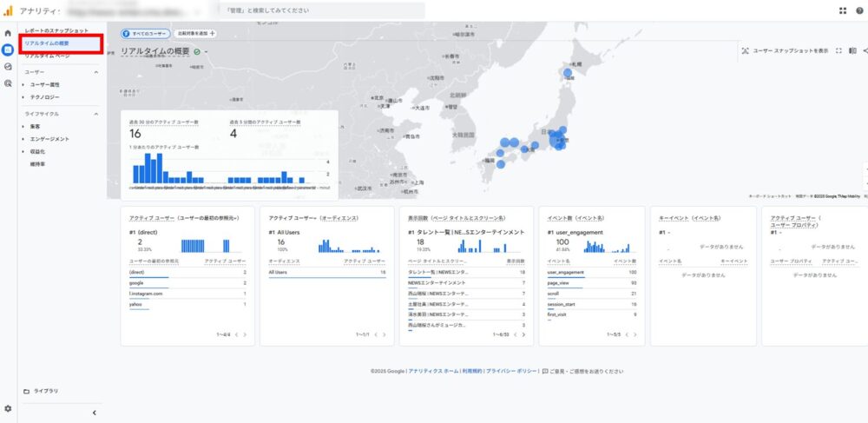
Task: Open the Explore icon in left rail
Action: [x=8, y=66]
